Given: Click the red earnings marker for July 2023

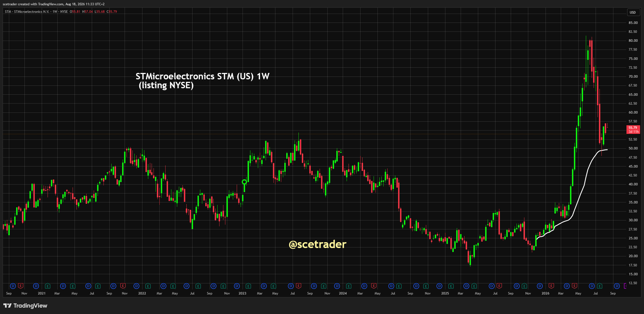Looking at the screenshot, I should pyautogui.click(x=298, y=286).
